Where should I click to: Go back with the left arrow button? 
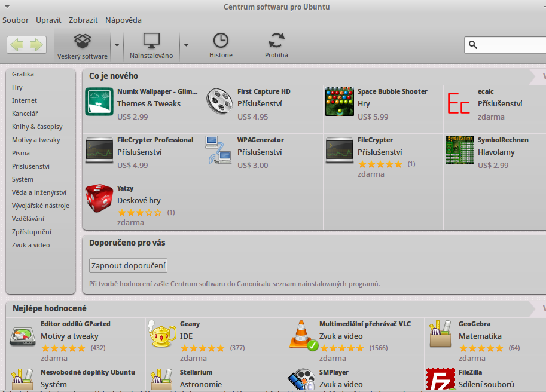click(17, 45)
